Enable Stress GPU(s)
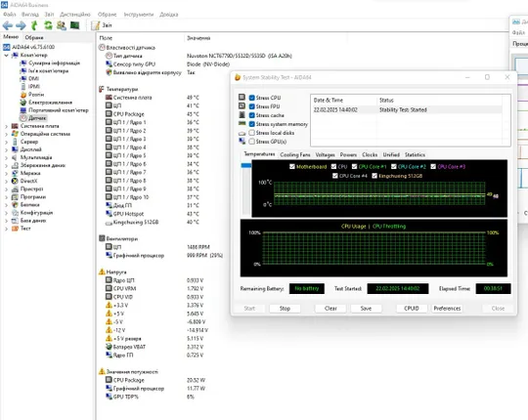The width and height of the screenshot is (528, 420). [x=251, y=142]
